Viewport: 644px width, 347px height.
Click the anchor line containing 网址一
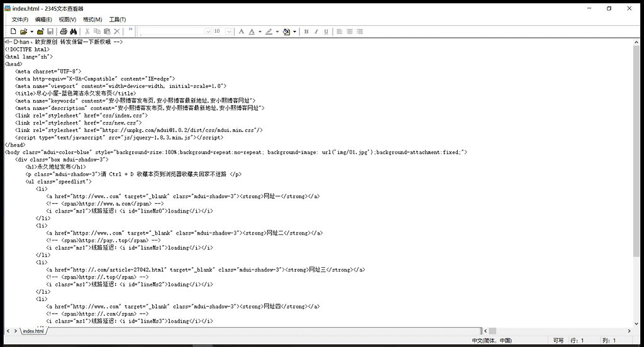(183, 196)
